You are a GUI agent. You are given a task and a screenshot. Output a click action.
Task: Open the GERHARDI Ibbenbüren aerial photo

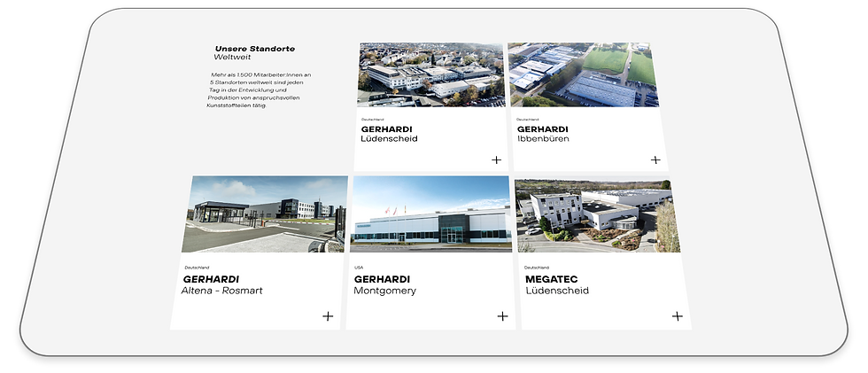pos(584,74)
